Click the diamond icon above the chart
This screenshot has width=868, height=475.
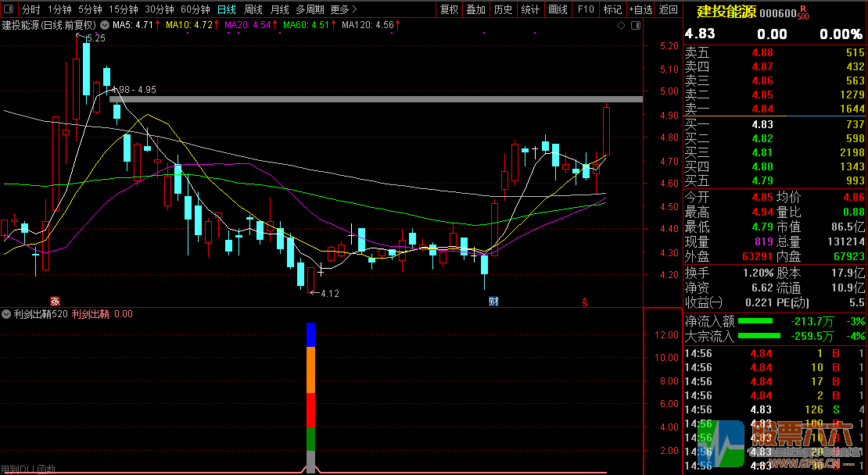pos(622,26)
